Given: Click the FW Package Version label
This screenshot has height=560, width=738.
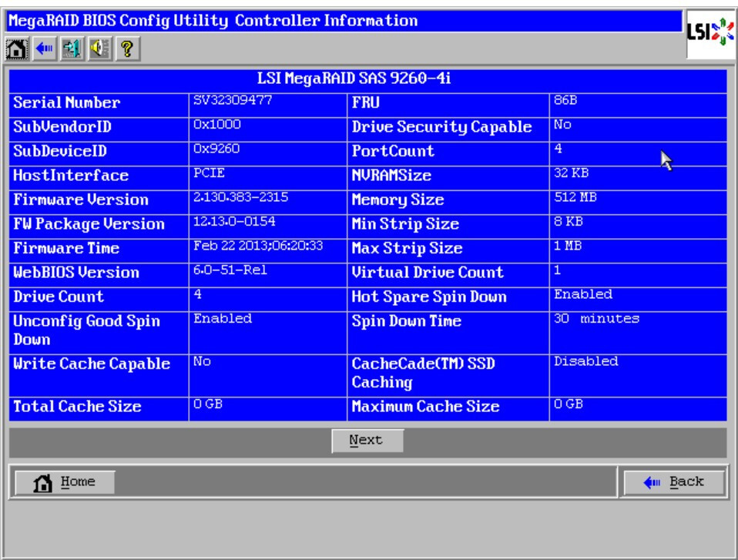Looking at the screenshot, I should (x=89, y=224).
